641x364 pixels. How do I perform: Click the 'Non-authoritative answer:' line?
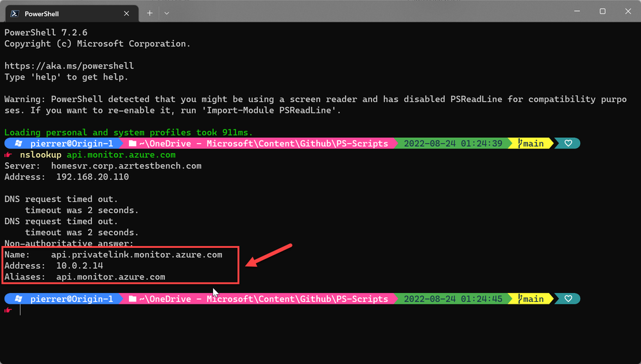[69, 244]
